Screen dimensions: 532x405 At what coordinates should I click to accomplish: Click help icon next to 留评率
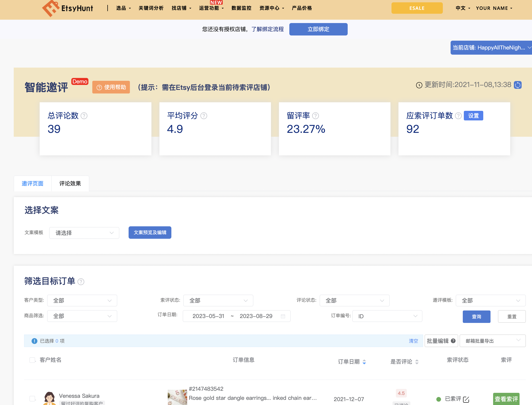[315, 116]
